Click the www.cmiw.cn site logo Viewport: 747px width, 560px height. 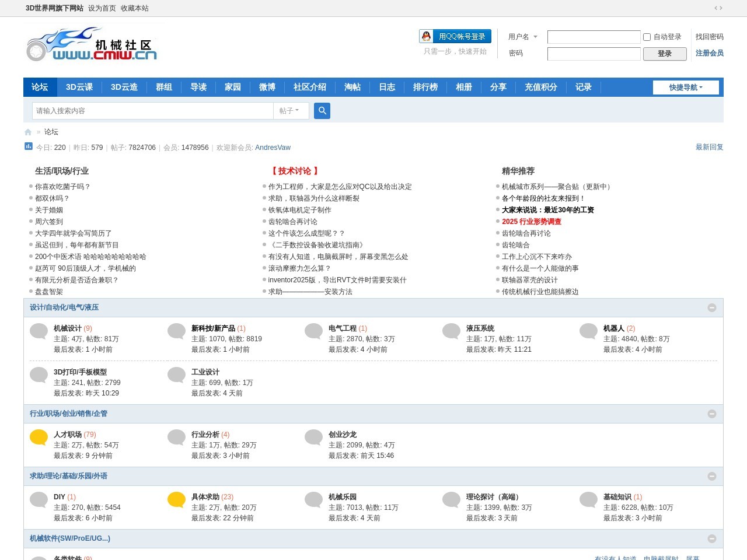click(92, 44)
